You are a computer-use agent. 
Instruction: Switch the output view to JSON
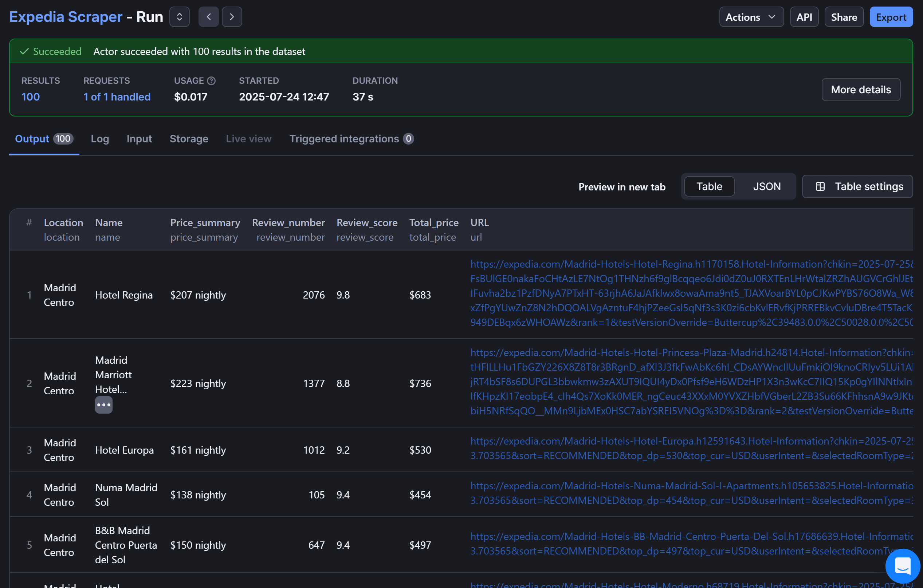click(x=767, y=186)
